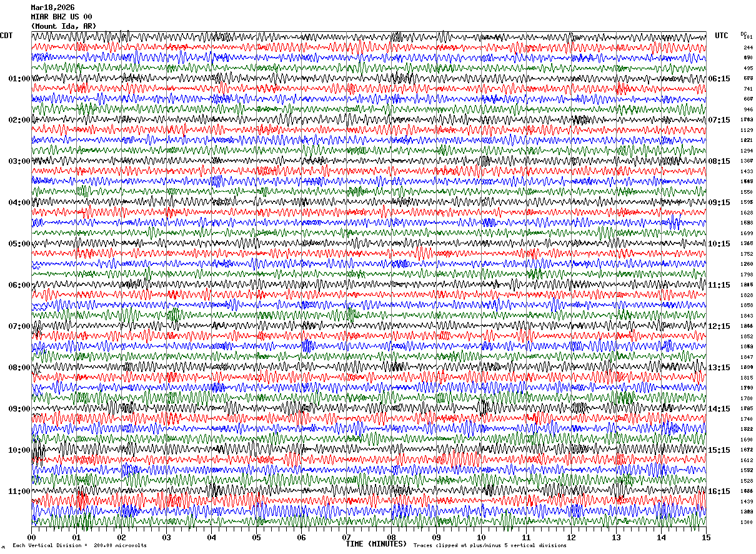Select the 10:00 CDT row label

point(19,450)
